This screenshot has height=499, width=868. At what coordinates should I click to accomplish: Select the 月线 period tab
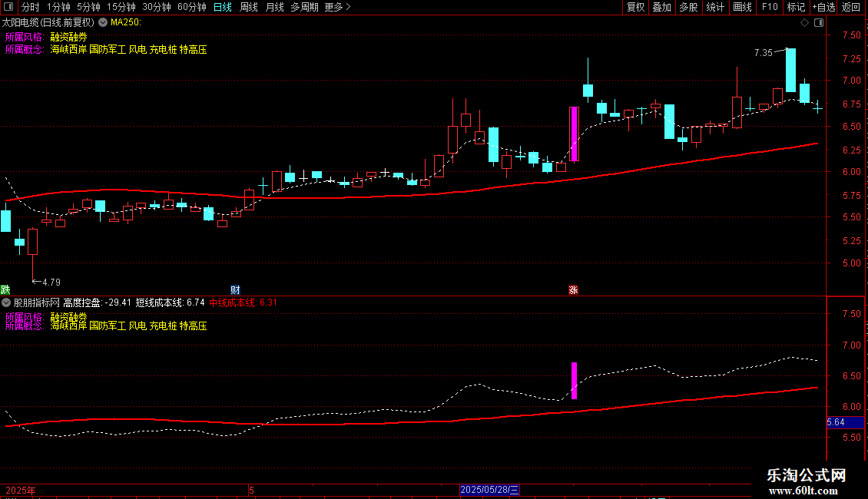coord(274,7)
